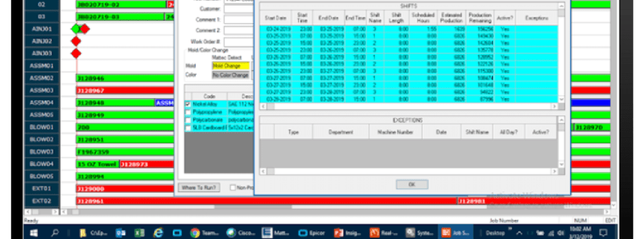Open Cisco app in taskbar
Screen dimensions: 644x239
[241, 233]
